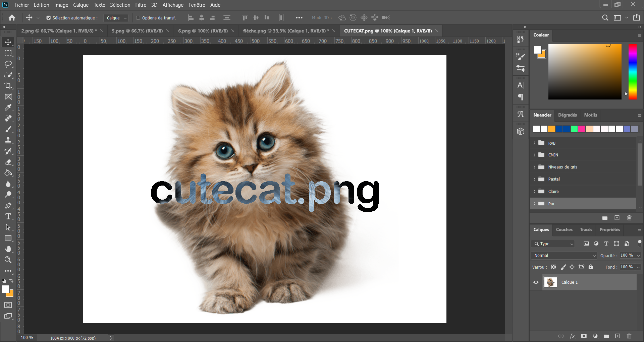Open the Calque auto-select dropdown
Viewport: 644px width, 342px height.
point(116,18)
